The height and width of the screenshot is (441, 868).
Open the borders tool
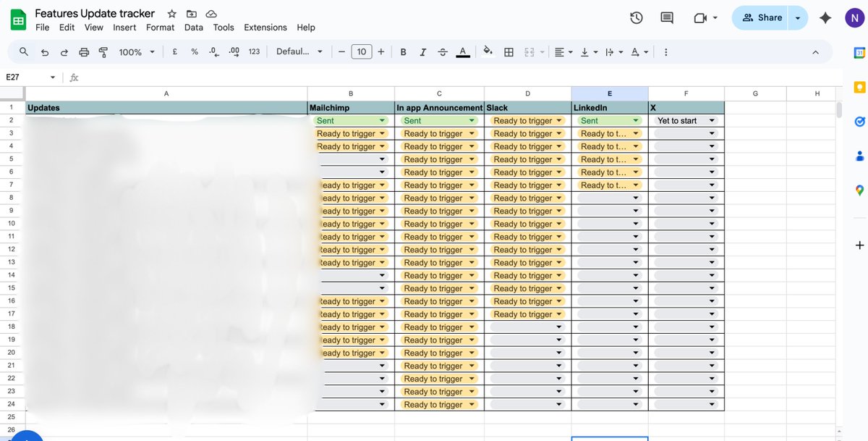pos(509,52)
